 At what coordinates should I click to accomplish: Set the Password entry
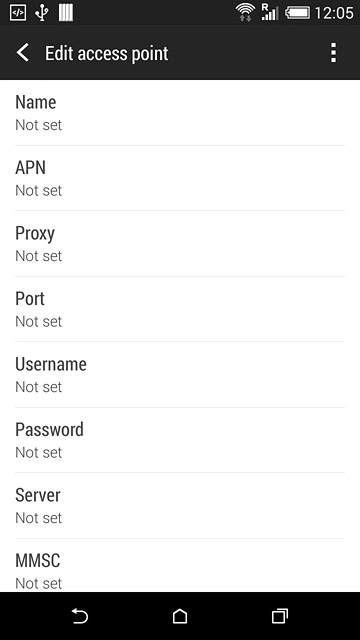pos(180,440)
